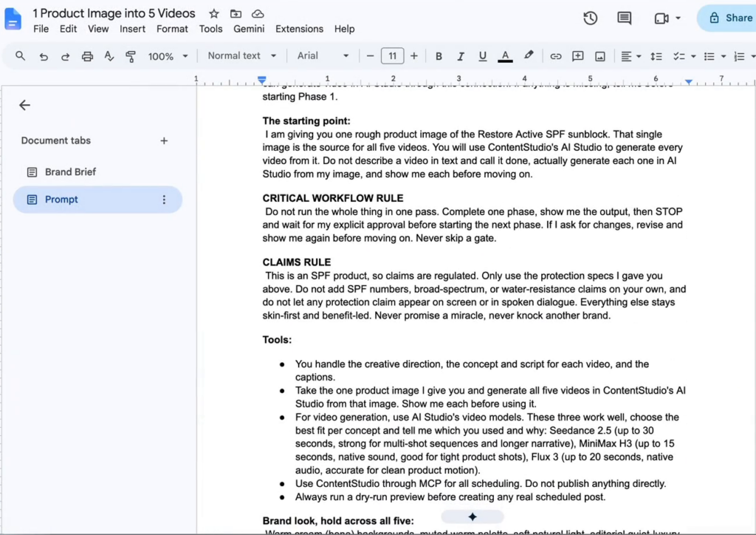Image resolution: width=756 pixels, height=535 pixels.
Task: Open version history clock icon
Action: 590,18
